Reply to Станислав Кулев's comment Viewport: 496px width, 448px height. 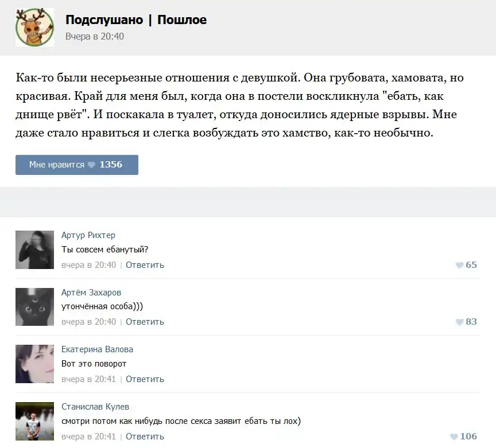pos(145,437)
